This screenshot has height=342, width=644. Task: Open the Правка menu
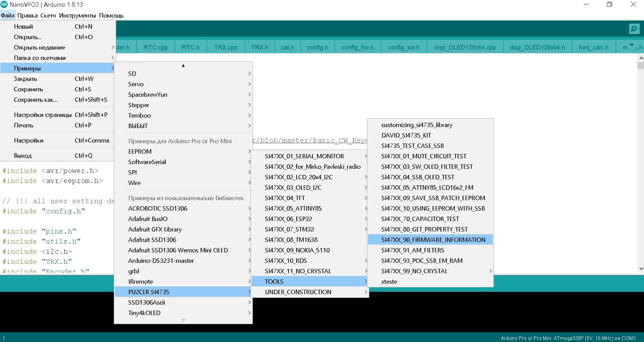pyautogui.click(x=27, y=15)
